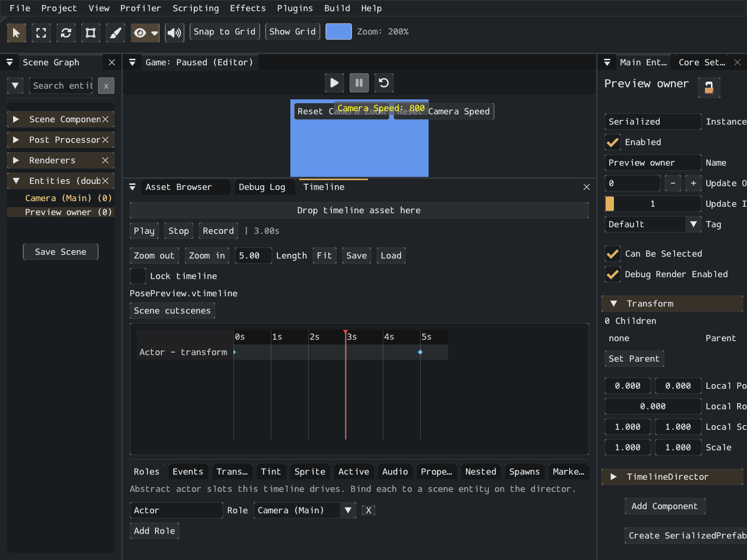747x560 pixels.
Task: Choose the paint brush tool
Action: point(115,32)
